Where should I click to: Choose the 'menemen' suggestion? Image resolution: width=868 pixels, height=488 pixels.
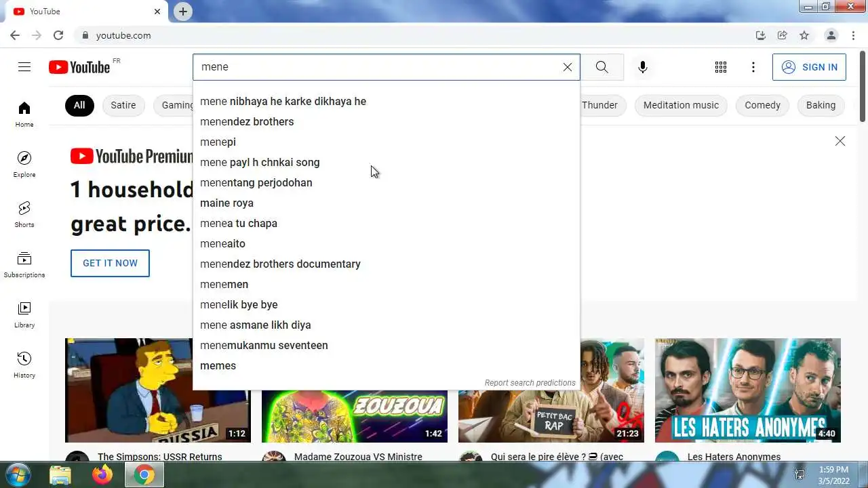(387, 285)
